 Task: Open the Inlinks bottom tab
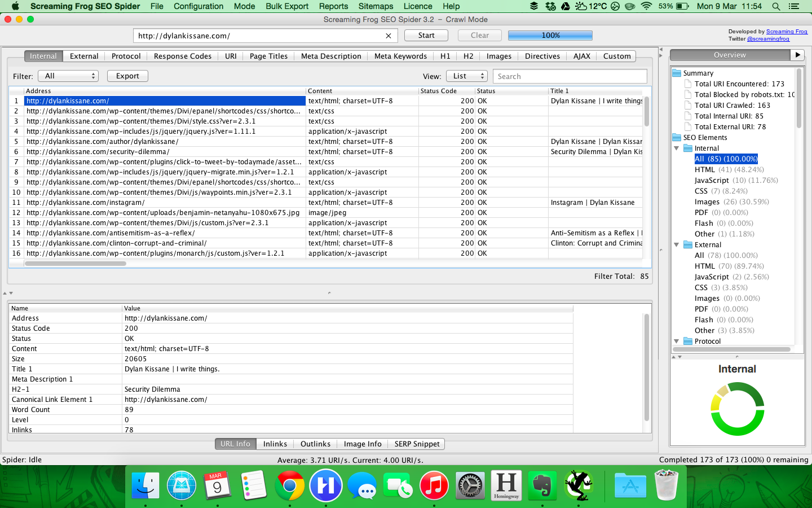click(275, 444)
